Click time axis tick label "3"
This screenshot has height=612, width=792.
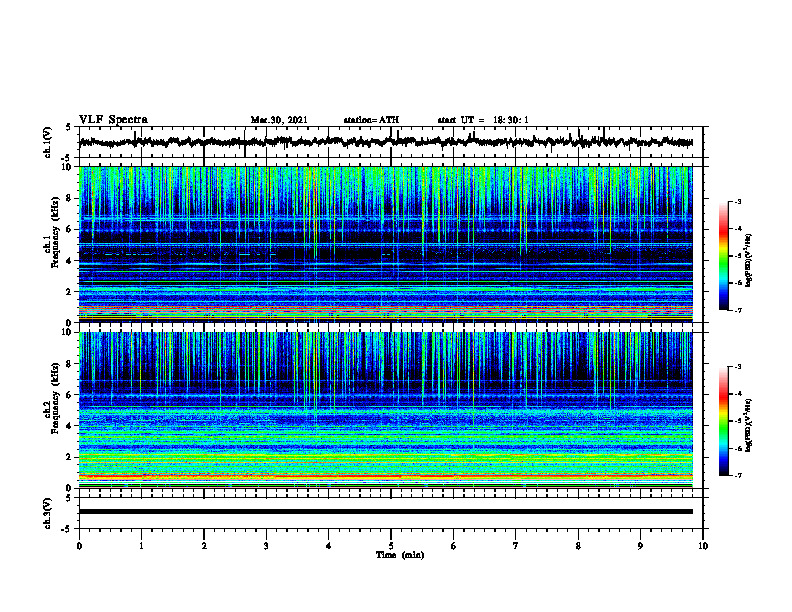pos(266,546)
